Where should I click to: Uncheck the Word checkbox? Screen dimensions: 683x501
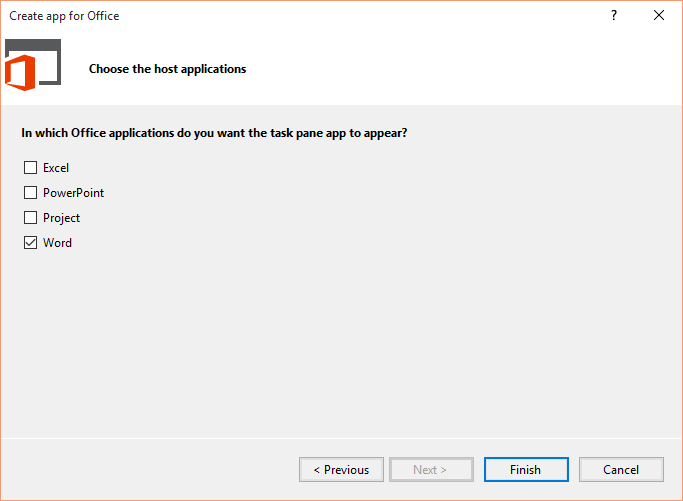point(30,243)
